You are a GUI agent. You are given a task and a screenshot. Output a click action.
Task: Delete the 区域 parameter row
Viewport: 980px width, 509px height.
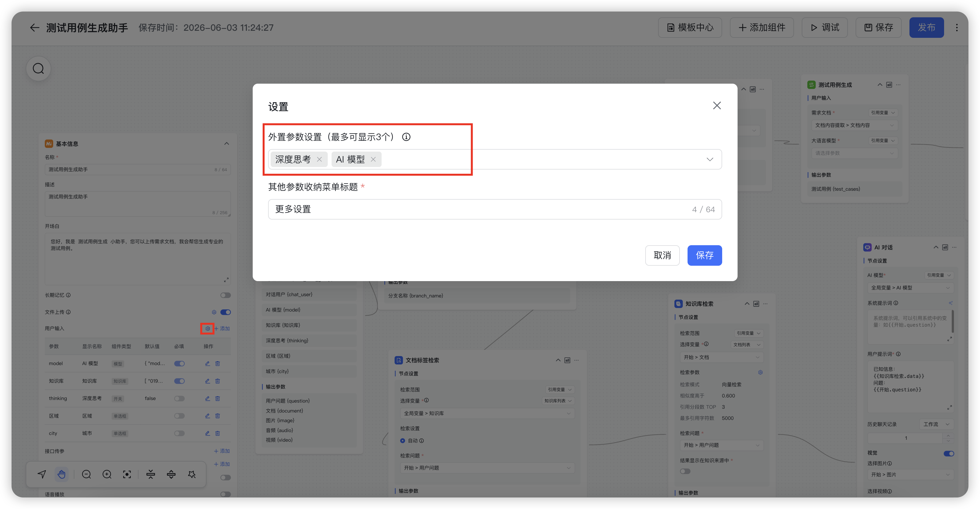tap(218, 416)
